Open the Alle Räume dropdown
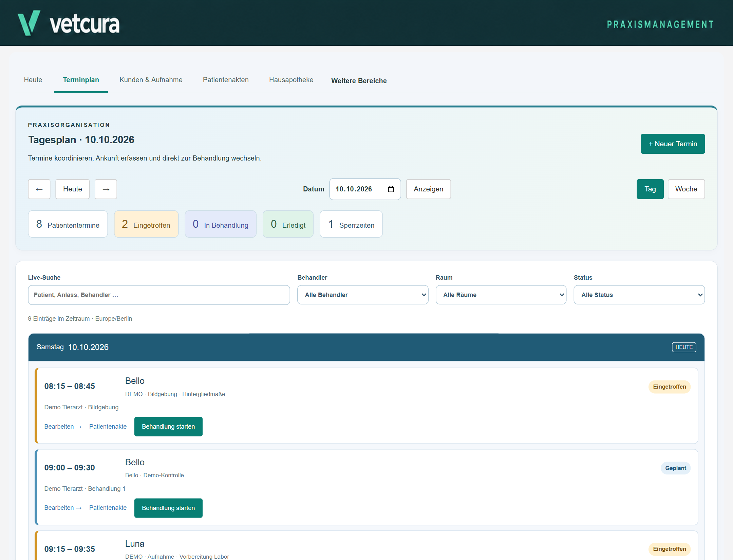Screen dimensions: 733x560 [x=501, y=295]
